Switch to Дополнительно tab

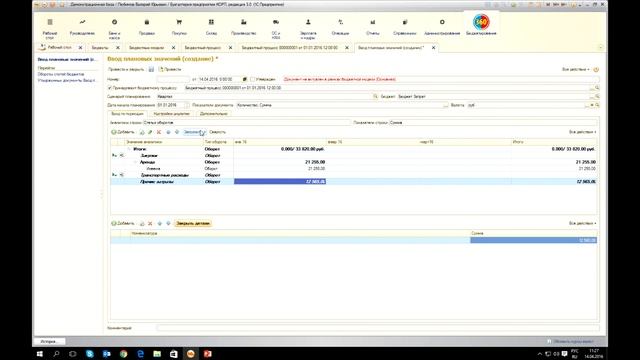click(213, 114)
